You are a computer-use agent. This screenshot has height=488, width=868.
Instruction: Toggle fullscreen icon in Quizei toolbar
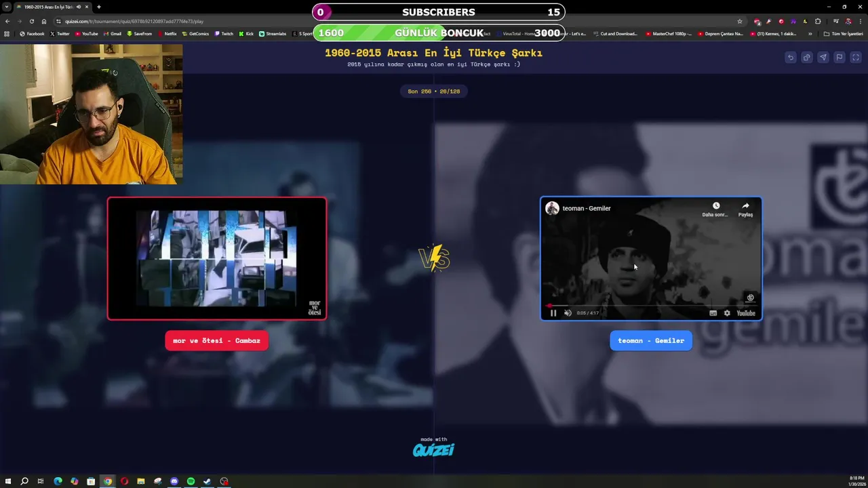[855, 58]
